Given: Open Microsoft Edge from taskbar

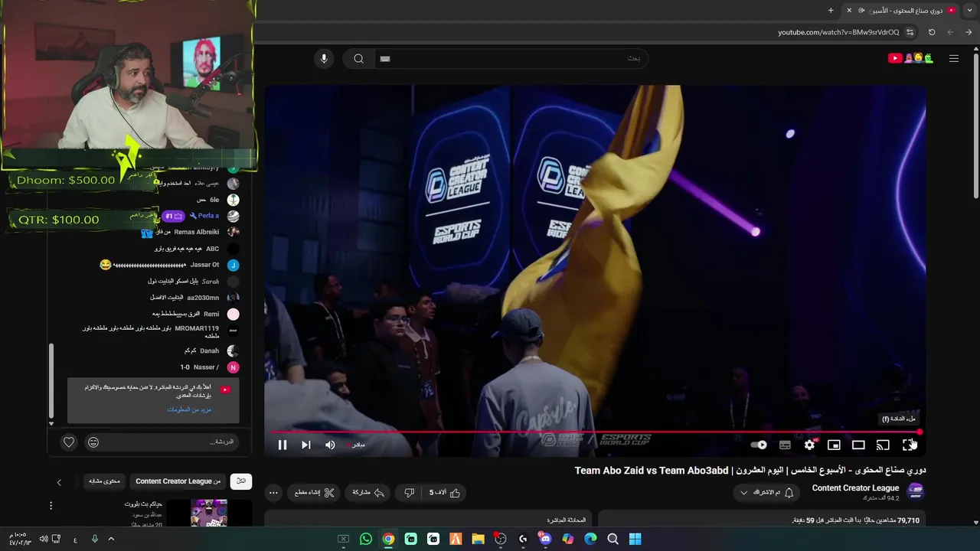Looking at the screenshot, I should [x=590, y=539].
